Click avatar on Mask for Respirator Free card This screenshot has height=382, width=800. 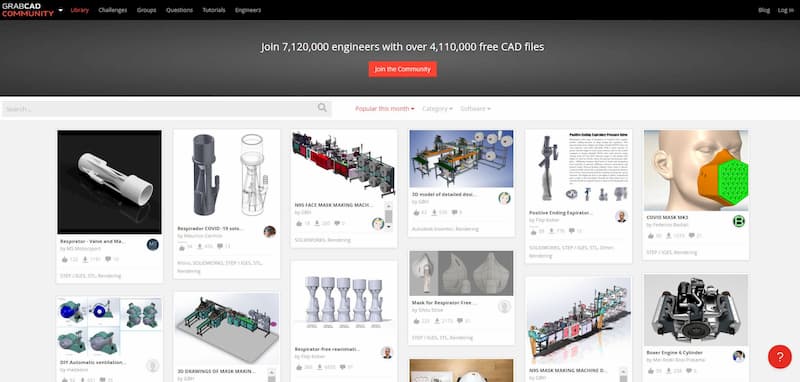[x=505, y=307]
